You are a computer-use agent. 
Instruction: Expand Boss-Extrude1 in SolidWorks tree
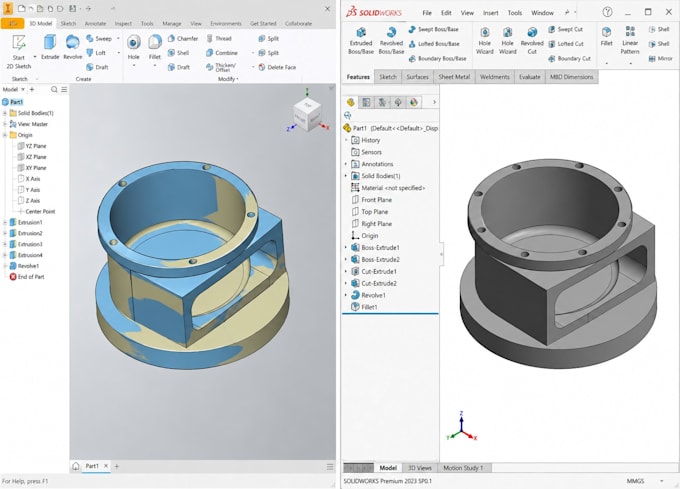346,248
